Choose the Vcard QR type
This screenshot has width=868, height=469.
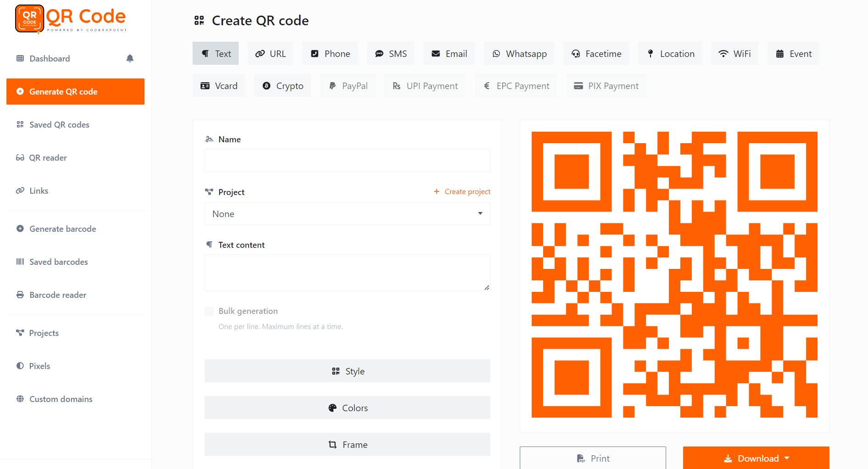(x=219, y=86)
